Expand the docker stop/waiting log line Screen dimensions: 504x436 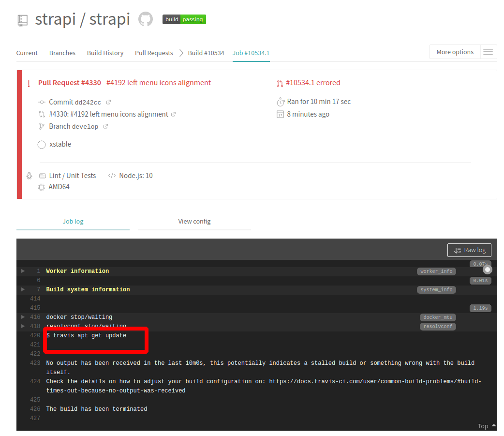[x=23, y=317]
